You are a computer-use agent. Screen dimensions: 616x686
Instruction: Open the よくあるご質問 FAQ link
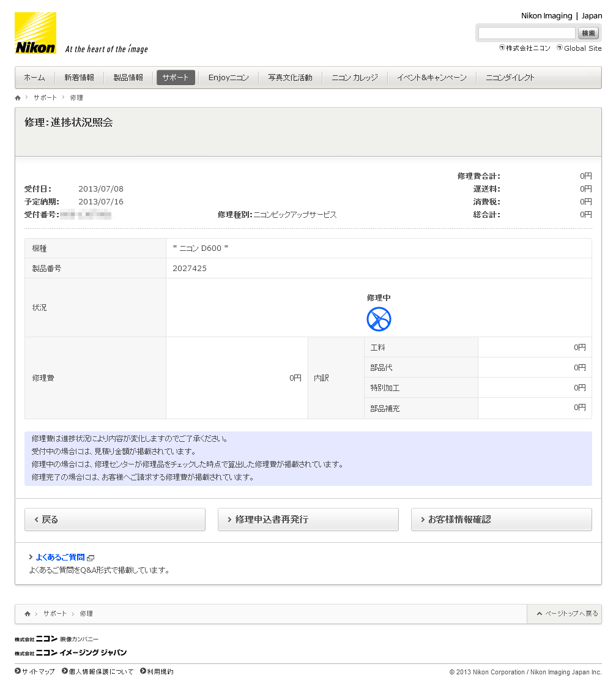(x=60, y=557)
